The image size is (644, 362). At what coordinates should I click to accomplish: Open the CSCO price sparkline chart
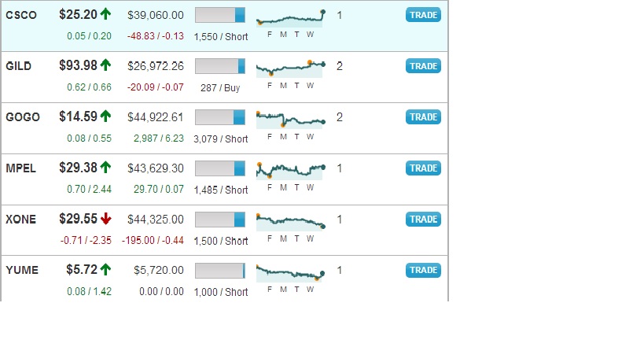tap(291, 18)
